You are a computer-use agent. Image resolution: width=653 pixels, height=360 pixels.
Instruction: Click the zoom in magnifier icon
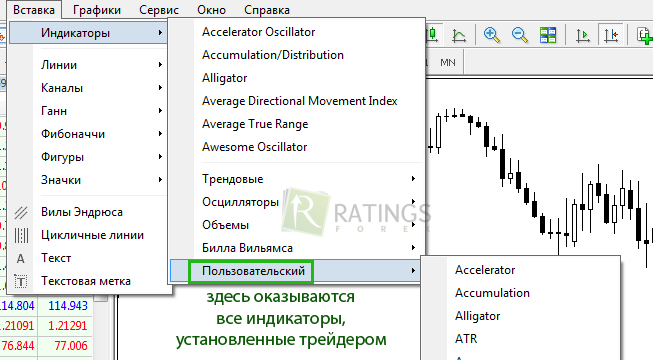tap(492, 35)
